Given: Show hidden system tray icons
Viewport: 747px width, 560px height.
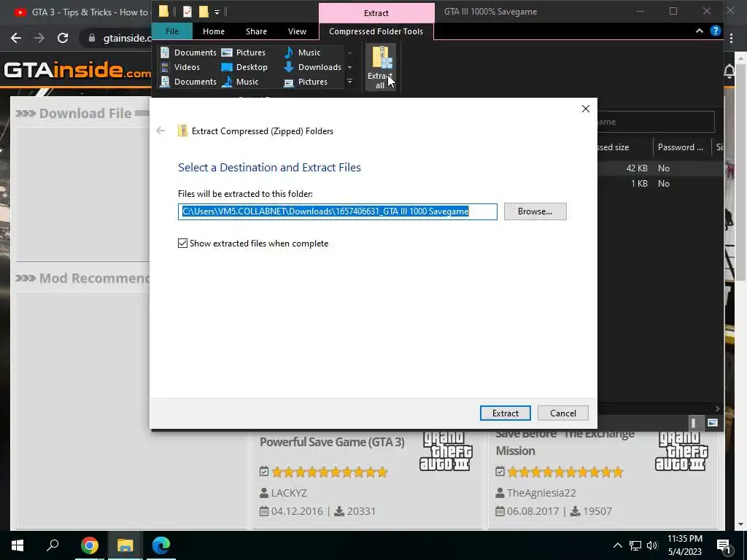Looking at the screenshot, I should pyautogui.click(x=617, y=545).
